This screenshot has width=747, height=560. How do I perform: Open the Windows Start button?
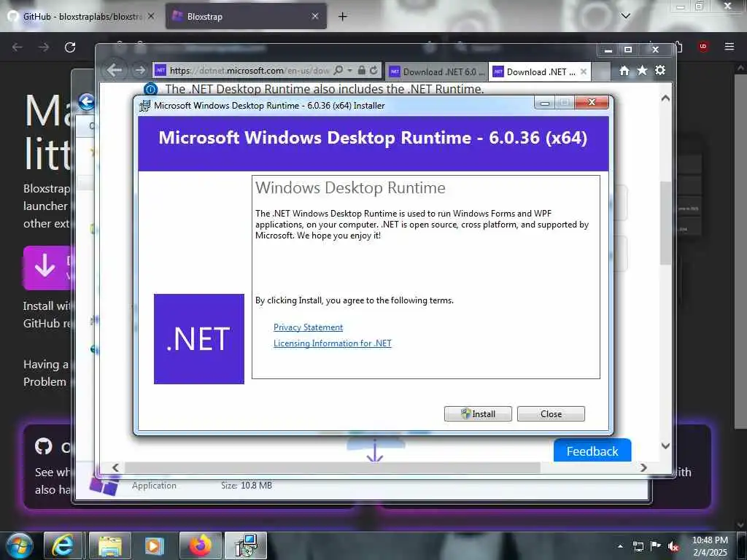[x=18, y=545]
